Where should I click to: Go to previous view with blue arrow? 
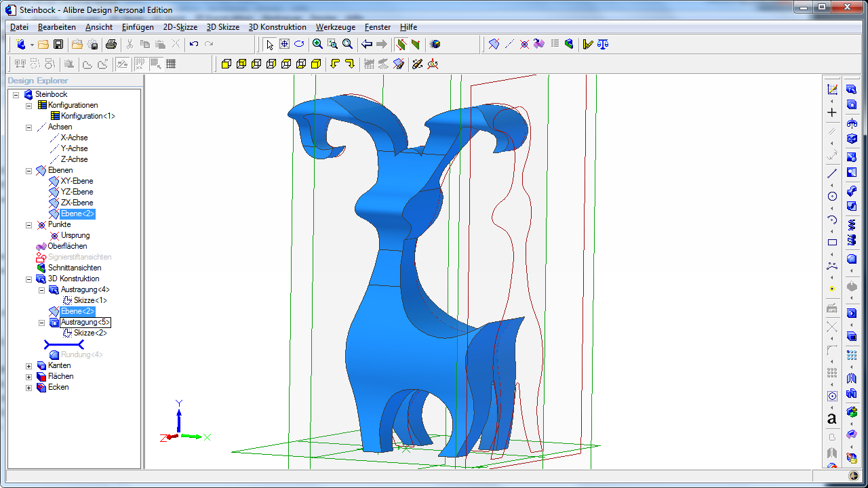(367, 44)
